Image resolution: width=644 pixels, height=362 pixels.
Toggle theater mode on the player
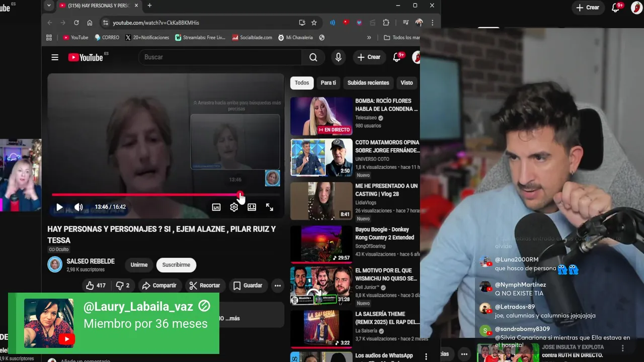pyautogui.click(x=252, y=207)
